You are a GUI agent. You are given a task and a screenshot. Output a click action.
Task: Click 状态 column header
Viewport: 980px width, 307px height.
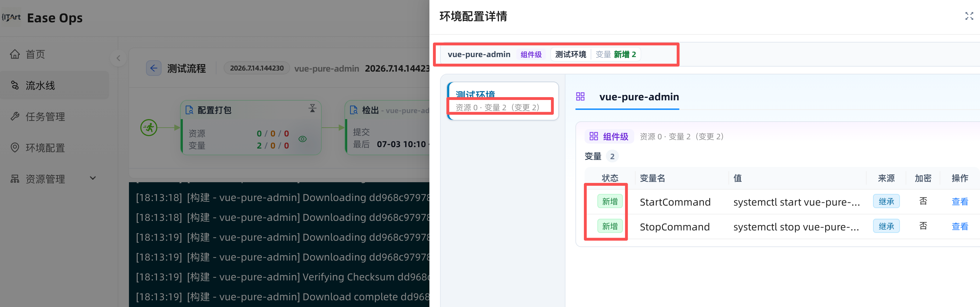[610, 178]
